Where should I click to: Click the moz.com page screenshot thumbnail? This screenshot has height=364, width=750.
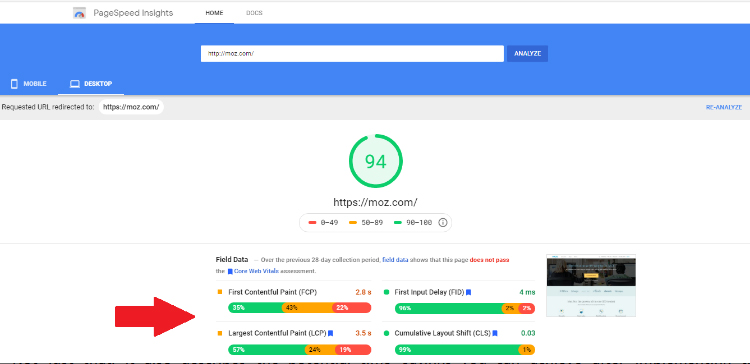tap(591, 286)
